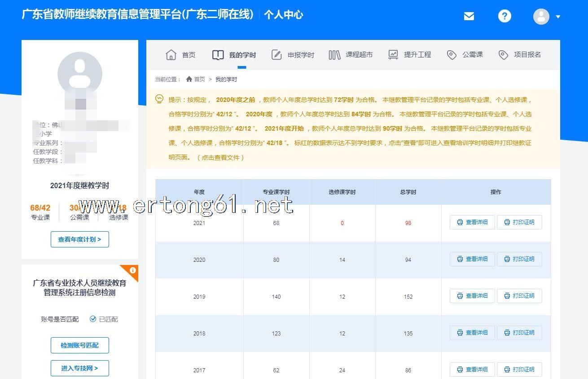Viewport: 588px width, 379px height.
Task: Click the help question mark icon
Action: (505, 16)
